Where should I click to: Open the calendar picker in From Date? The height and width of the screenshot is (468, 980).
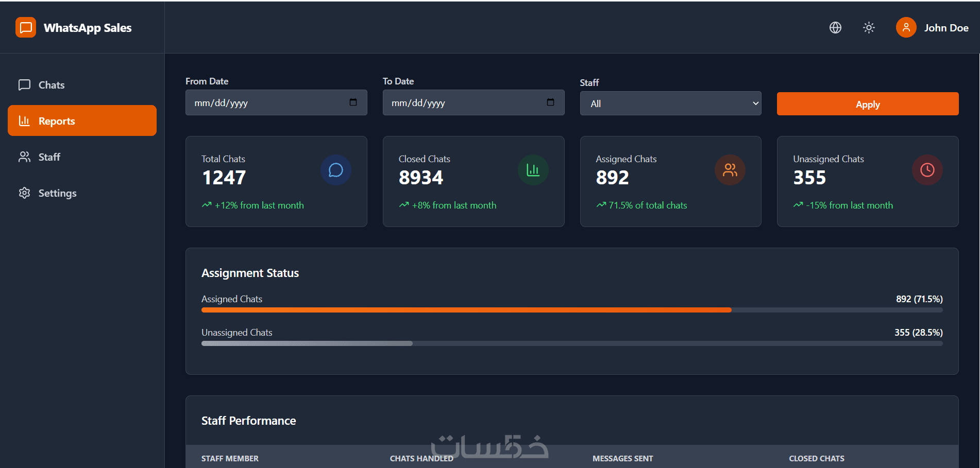[353, 102]
